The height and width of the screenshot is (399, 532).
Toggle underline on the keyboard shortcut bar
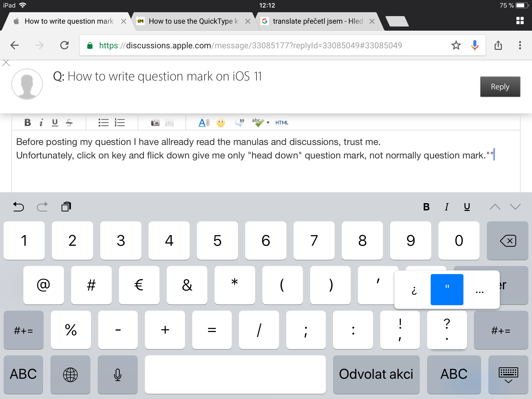467,207
